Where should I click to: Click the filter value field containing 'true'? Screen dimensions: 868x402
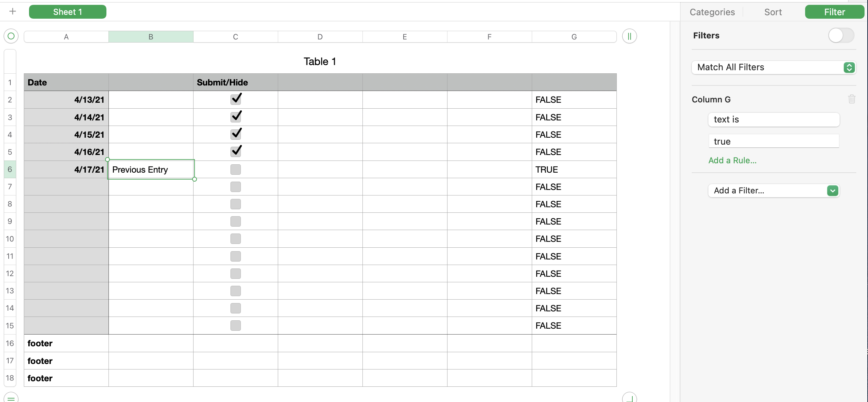[773, 141]
